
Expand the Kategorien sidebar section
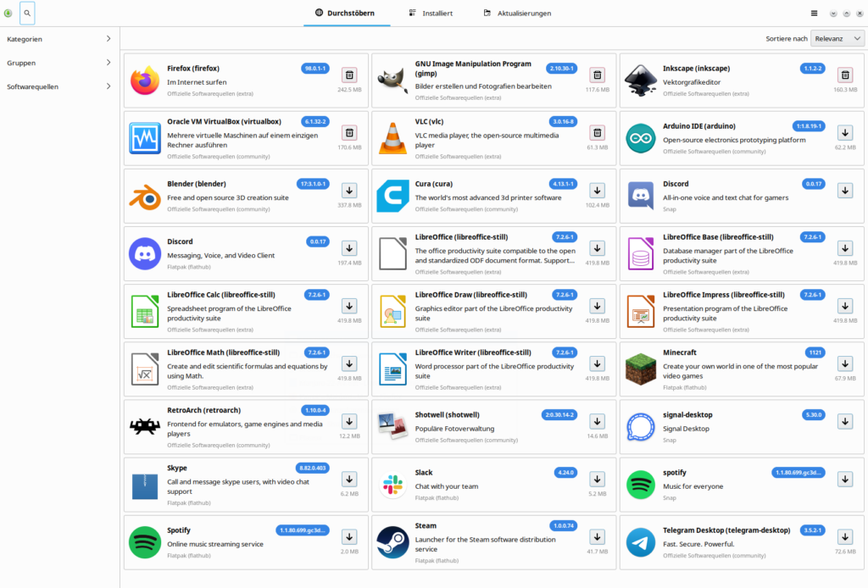tap(60, 39)
